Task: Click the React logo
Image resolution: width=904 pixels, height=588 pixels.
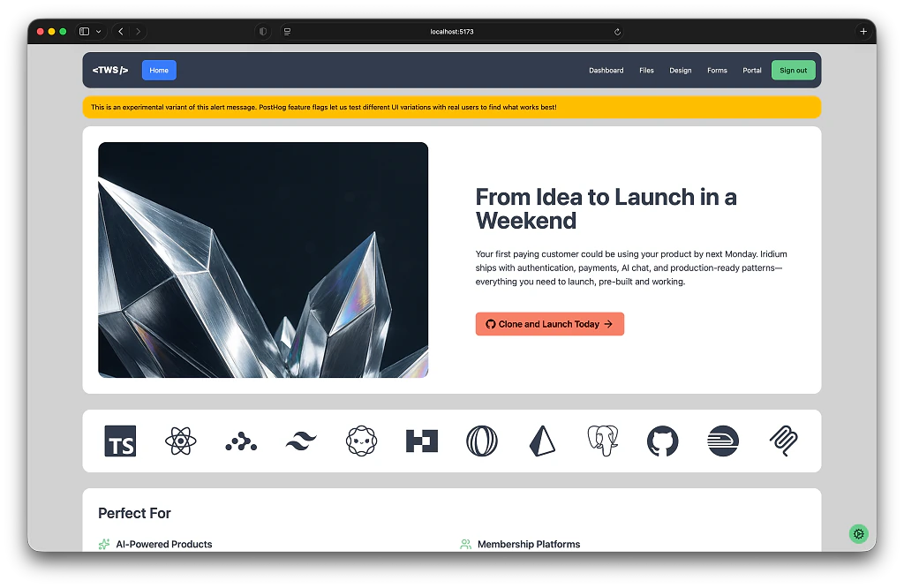Action: pyautogui.click(x=181, y=441)
